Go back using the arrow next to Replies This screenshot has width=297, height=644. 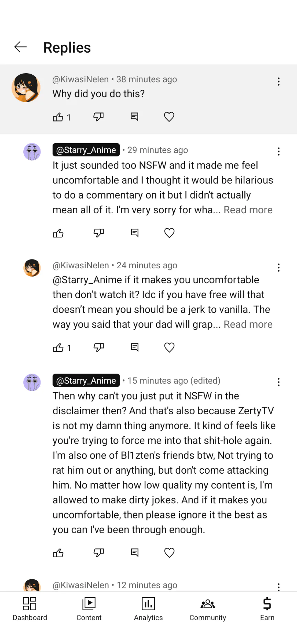[21, 47]
